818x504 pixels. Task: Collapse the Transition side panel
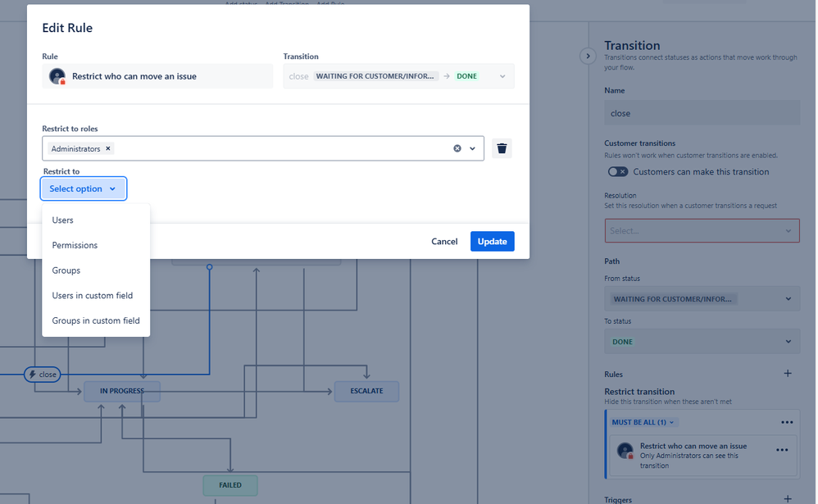pyautogui.click(x=588, y=56)
